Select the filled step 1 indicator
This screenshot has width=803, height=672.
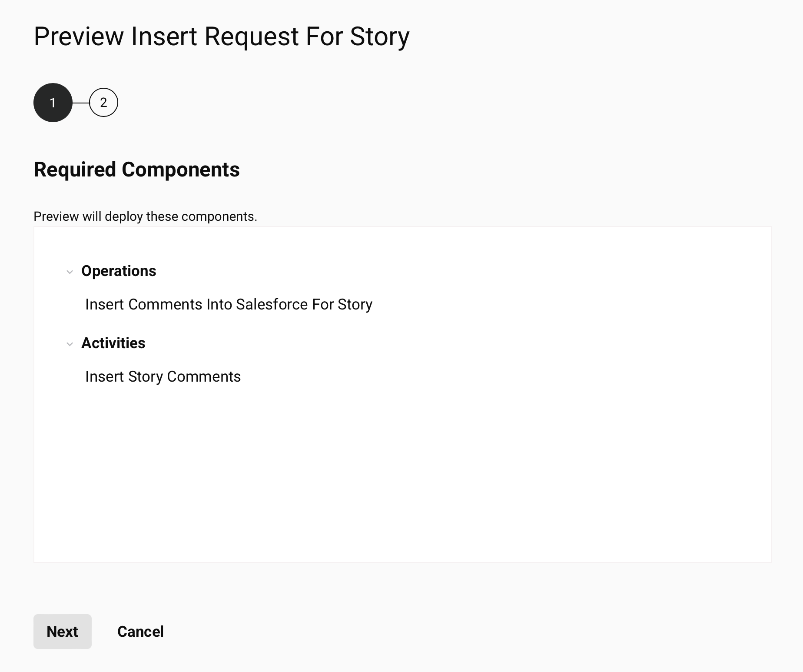[x=53, y=103]
